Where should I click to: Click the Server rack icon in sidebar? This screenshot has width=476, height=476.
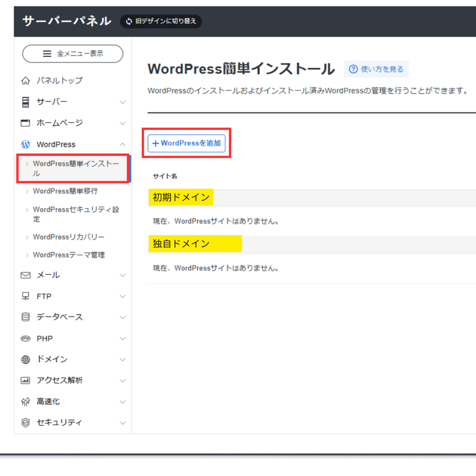coord(25,102)
